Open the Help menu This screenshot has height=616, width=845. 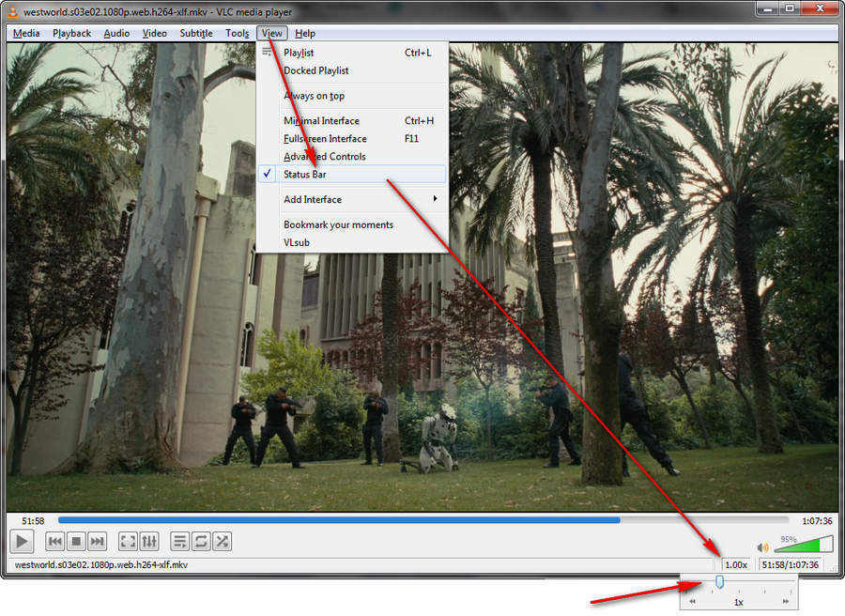coord(305,34)
